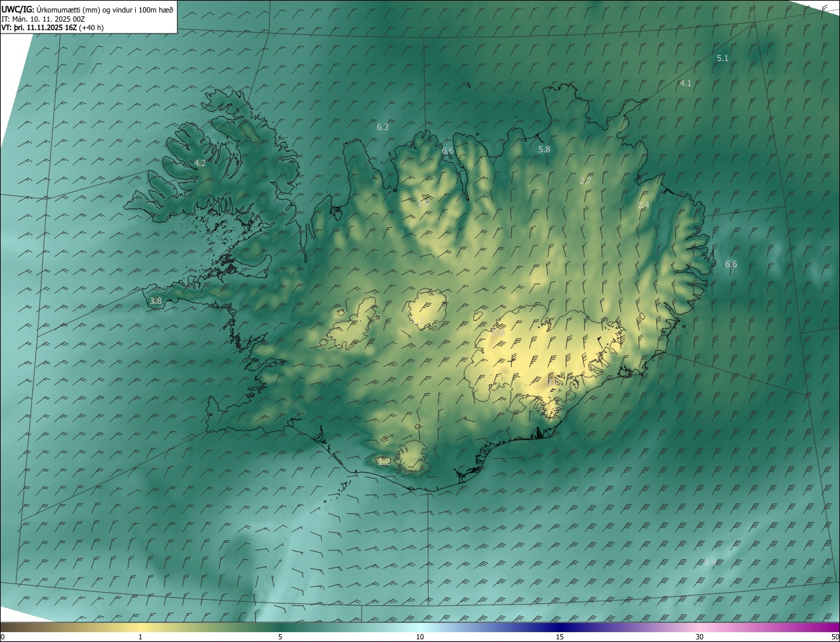
Task: Select the '5' tick on the color scale
Action: pos(280,637)
